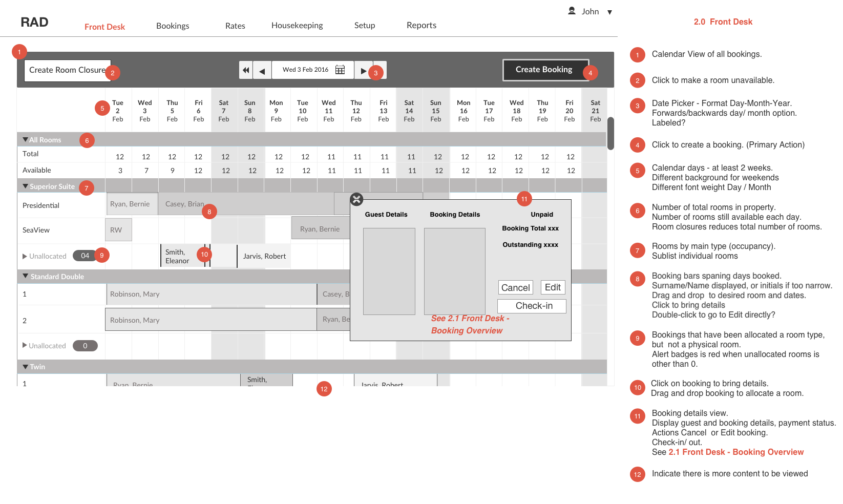The width and height of the screenshot is (843, 504).
Task: Click the Sat 7 Feb column header
Action: (x=224, y=111)
